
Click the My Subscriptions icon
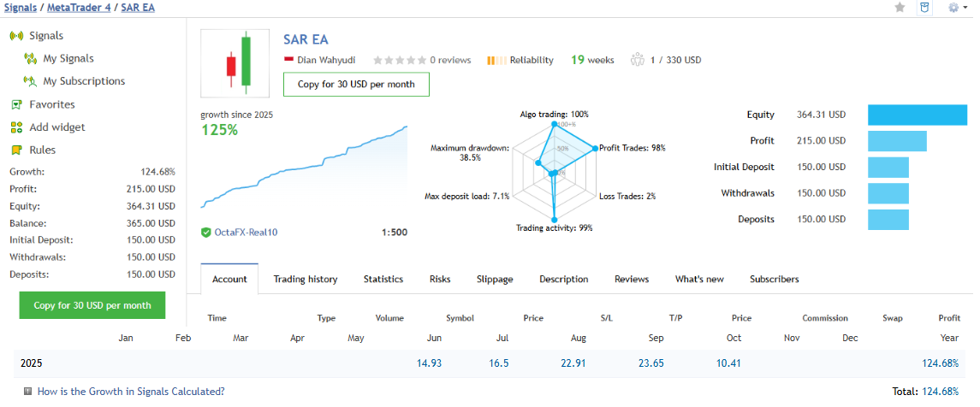coord(31,82)
